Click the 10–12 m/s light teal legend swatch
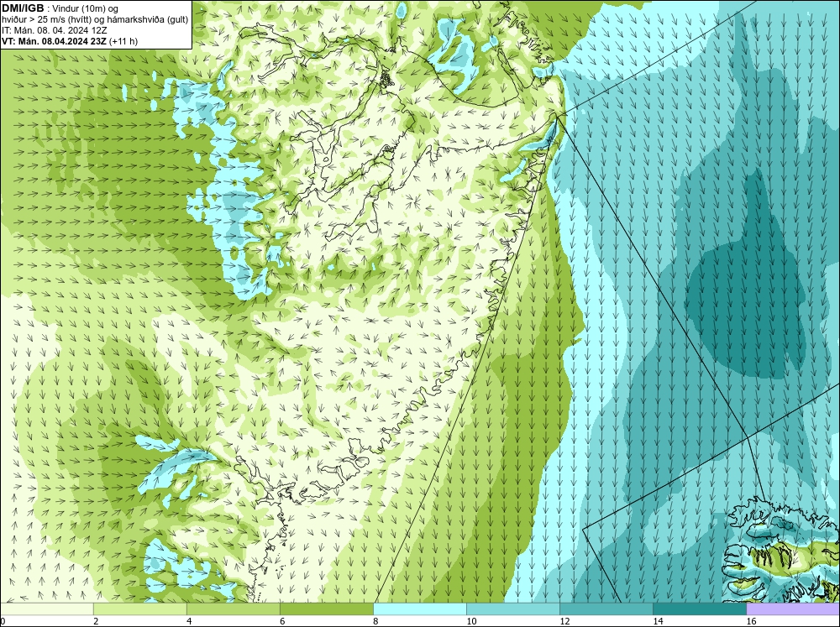The height and width of the screenshot is (627, 840). tap(512, 609)
